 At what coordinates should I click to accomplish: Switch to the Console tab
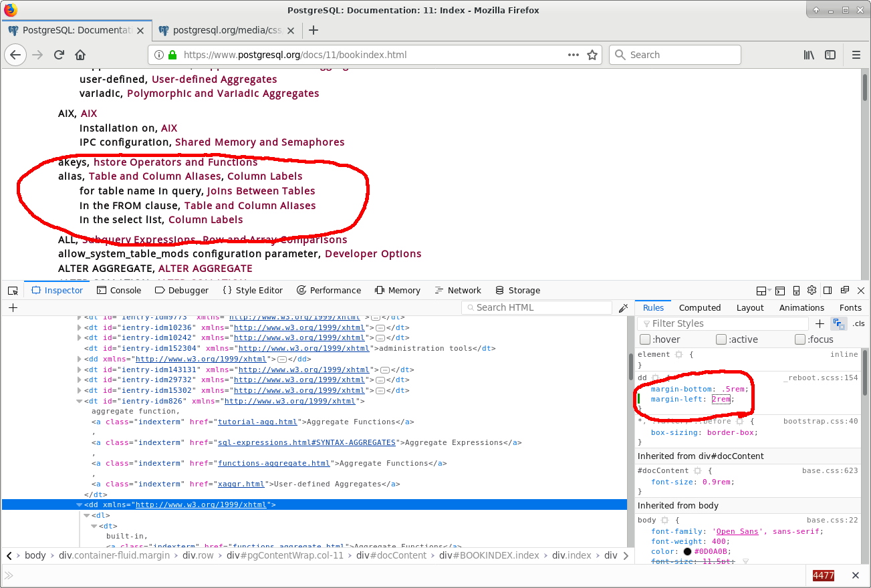point(119,291)
